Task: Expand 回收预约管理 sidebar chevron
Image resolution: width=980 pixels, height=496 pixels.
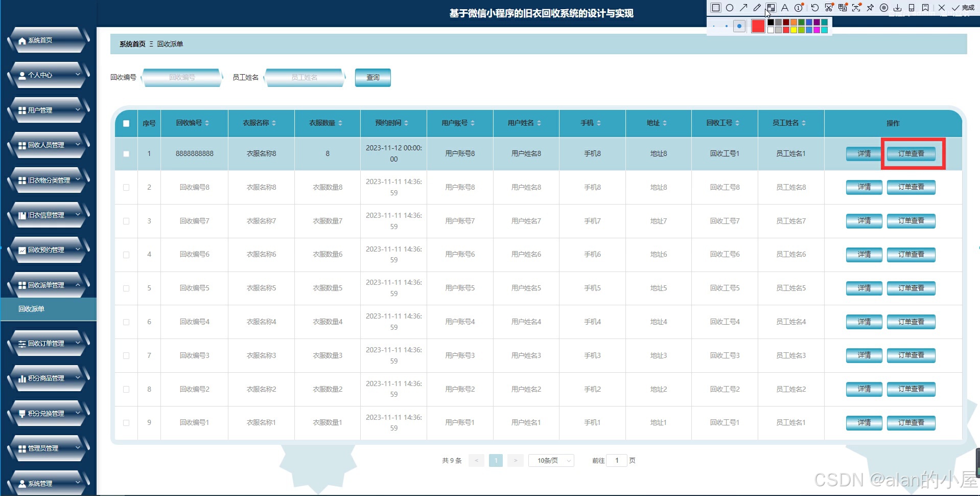Action: click(78, 250)
